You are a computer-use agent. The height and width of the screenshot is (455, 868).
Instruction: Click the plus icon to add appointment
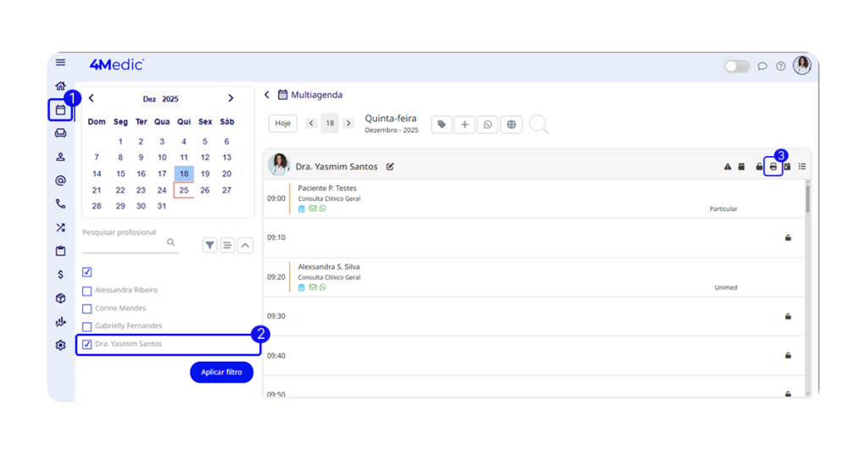465,125
